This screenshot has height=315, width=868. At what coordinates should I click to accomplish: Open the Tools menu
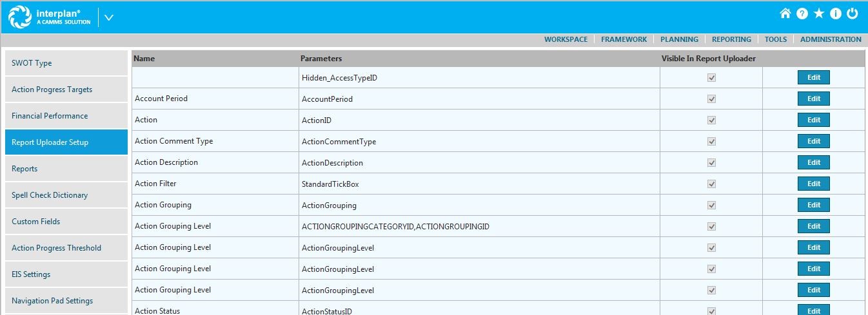point(776,39)
